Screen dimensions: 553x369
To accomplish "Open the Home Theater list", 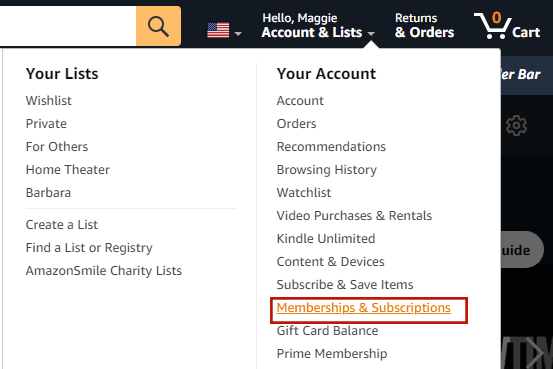I will tap(68, 170).
